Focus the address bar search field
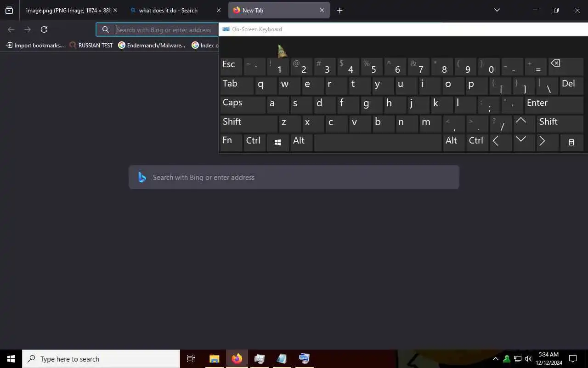Screen dimensions: 588x368 tap(157, 29)
